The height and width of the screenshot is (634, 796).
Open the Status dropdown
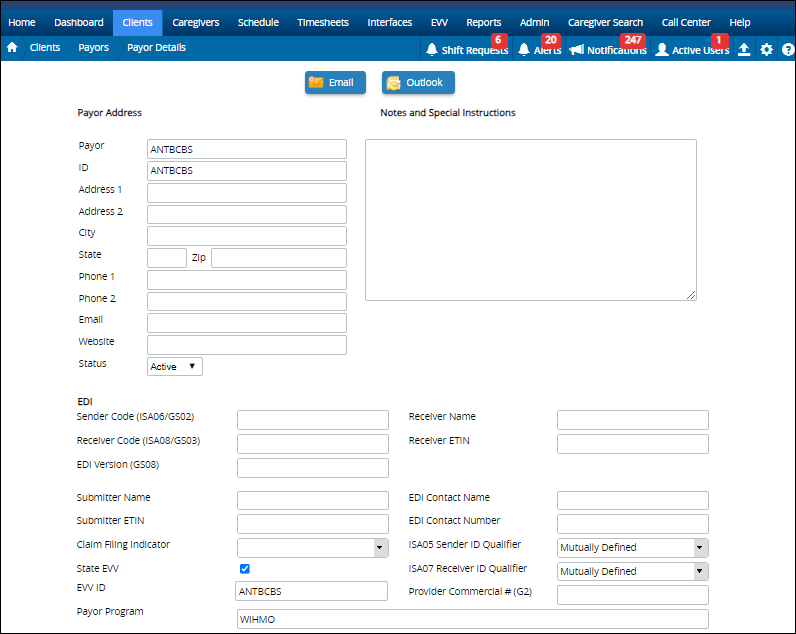click(175, 366)
